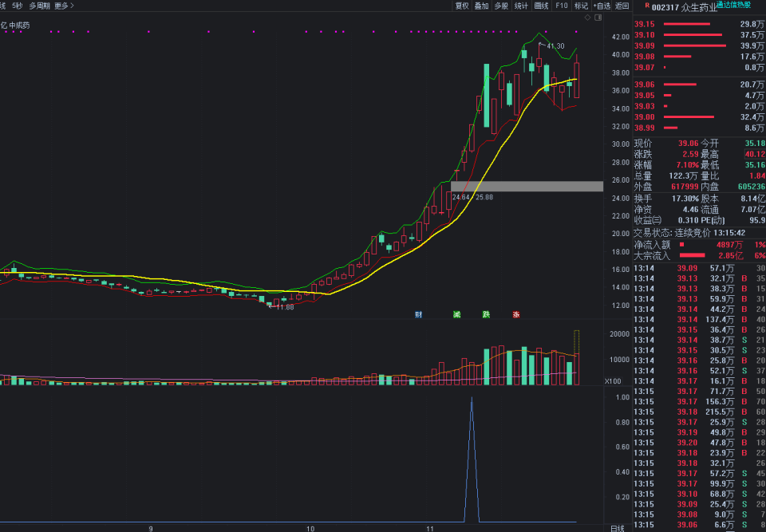Click the 返回 back button

pos(622,6)
